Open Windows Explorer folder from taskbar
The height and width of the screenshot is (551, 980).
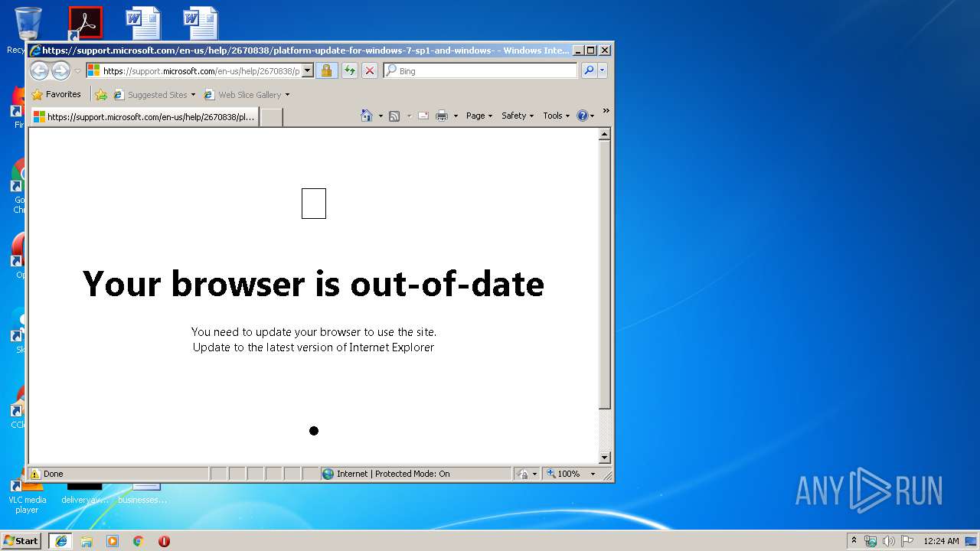pos(87,541)
